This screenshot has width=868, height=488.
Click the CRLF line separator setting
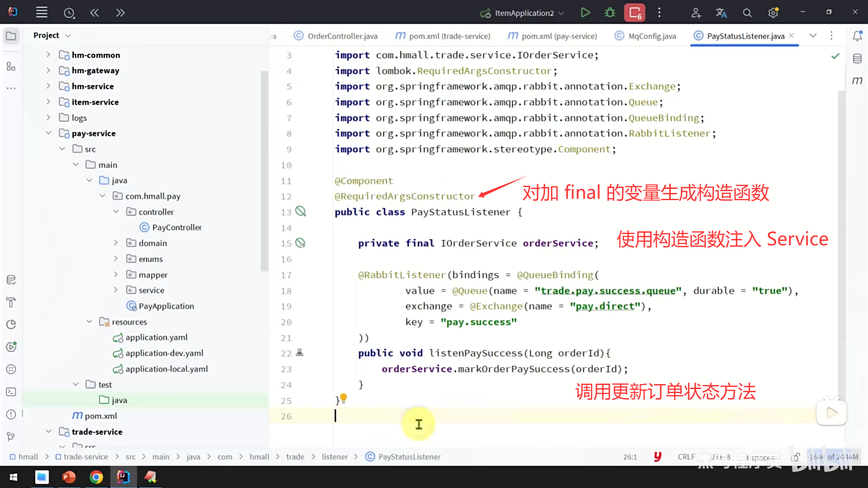point(686,457)
